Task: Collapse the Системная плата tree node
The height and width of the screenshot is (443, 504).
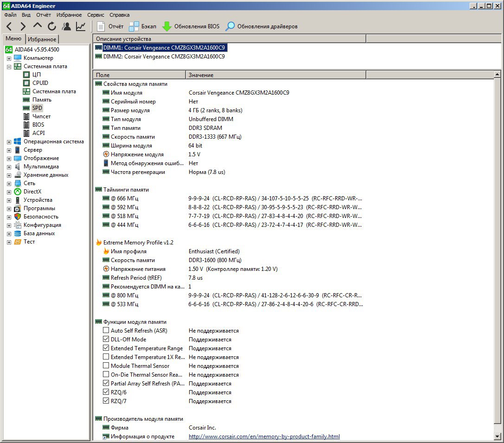Action: (x=9, y=67)
